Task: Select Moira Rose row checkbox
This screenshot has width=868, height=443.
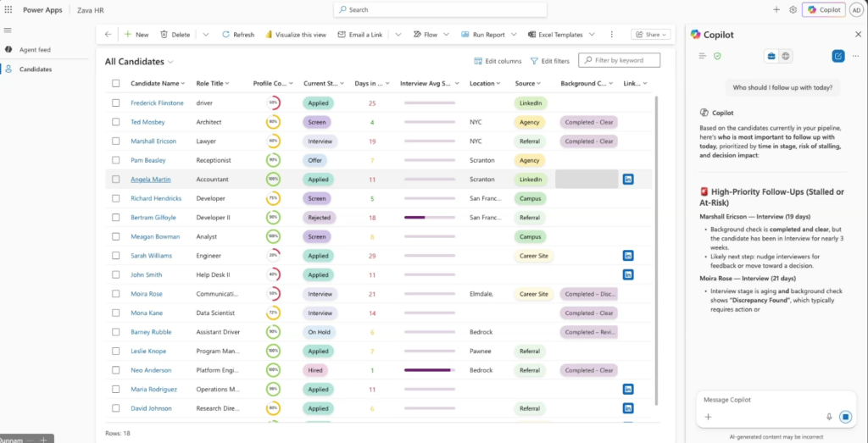Action: pos(116,294)
